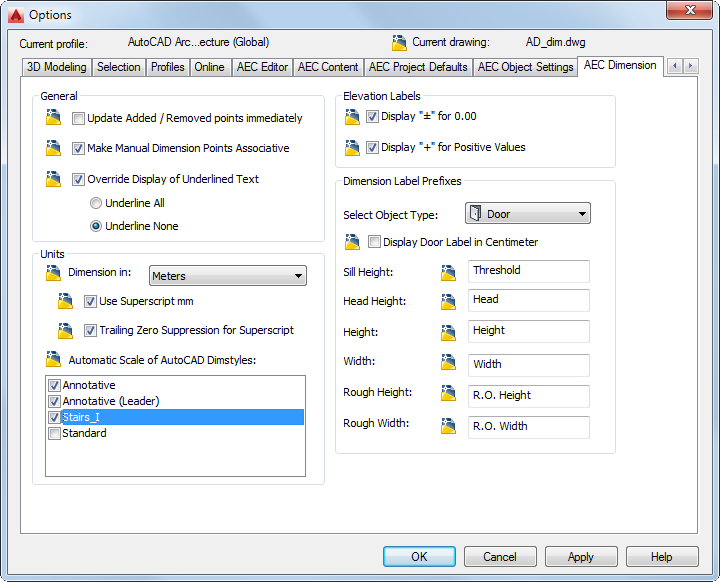Click drawing icon beside Make Manual Dimension Points
This screenshot has height=582, width=720.
tap(53, 148)
